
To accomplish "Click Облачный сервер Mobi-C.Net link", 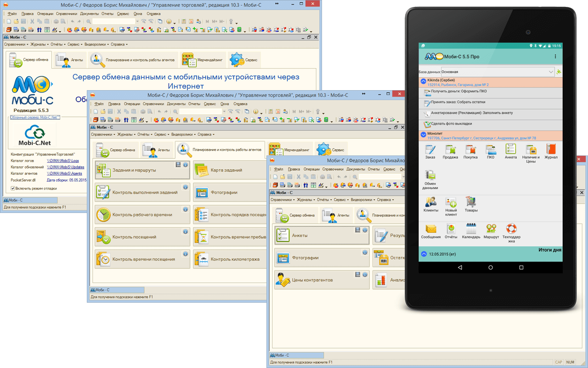I will click(x=35, y=117).
